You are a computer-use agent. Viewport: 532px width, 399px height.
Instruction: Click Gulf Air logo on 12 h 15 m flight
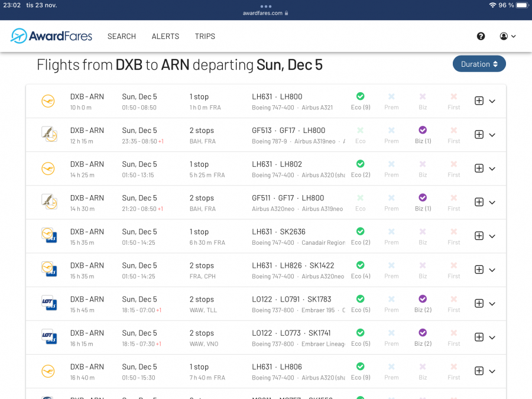pos(48,135)
